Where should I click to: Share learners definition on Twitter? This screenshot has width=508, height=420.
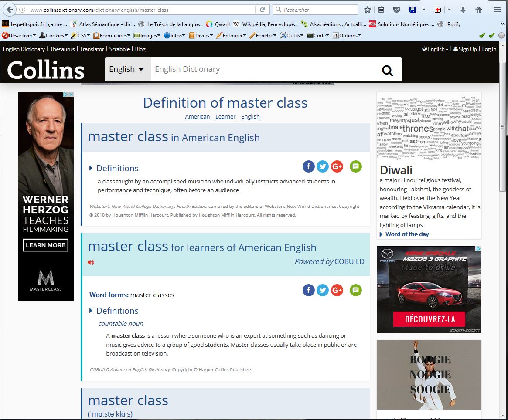pos(323,290)
